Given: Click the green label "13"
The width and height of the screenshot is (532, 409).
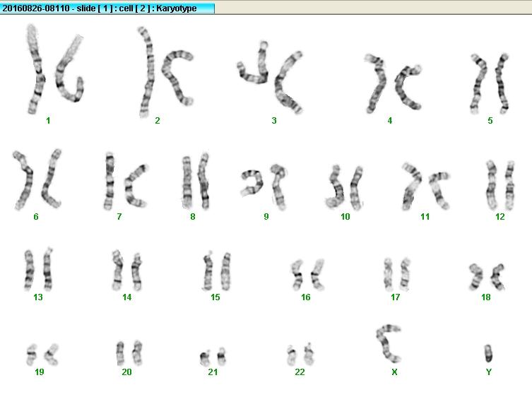Looking at the screenshot, I should tap(38, 297).
